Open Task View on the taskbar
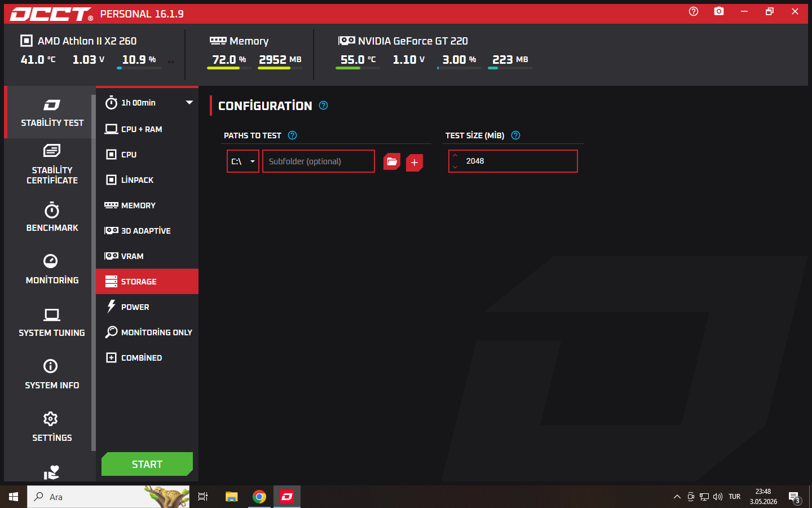This screenshot has width=812, height=508. 203,497
